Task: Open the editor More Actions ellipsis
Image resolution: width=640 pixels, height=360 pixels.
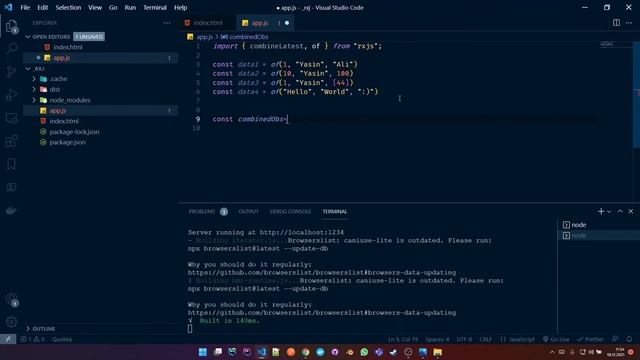Action: 629,23
